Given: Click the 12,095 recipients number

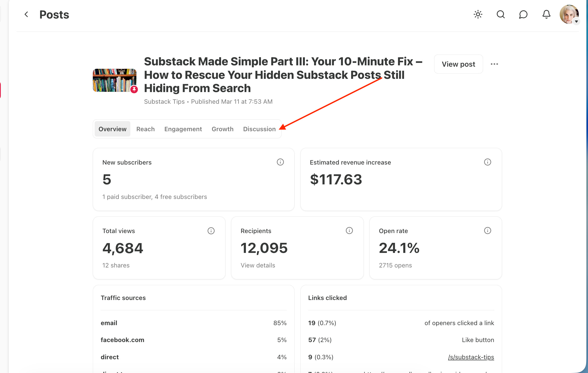Looking at the screenshot, I should point(264,248).
